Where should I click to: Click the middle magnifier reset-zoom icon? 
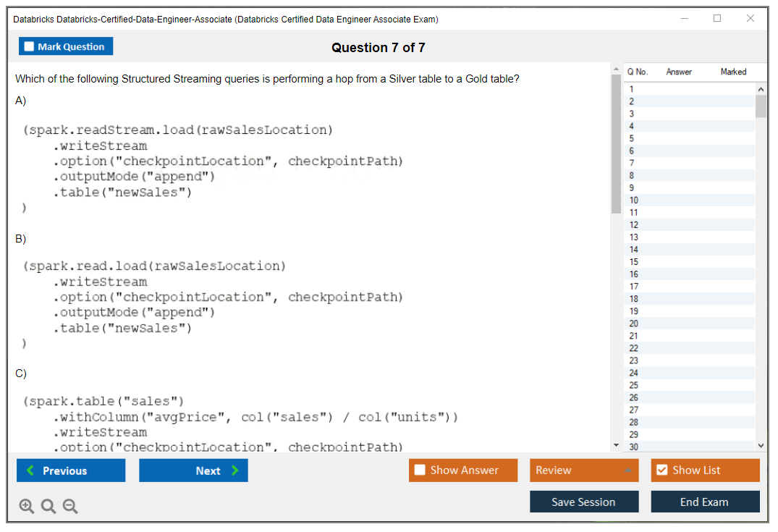(x=48, y=506)
